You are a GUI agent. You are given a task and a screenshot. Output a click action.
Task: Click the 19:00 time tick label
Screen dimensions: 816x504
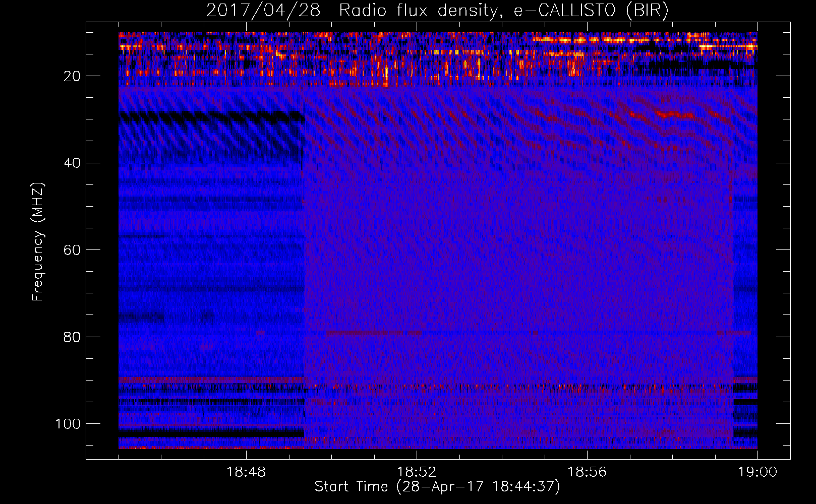pos(757,472)
